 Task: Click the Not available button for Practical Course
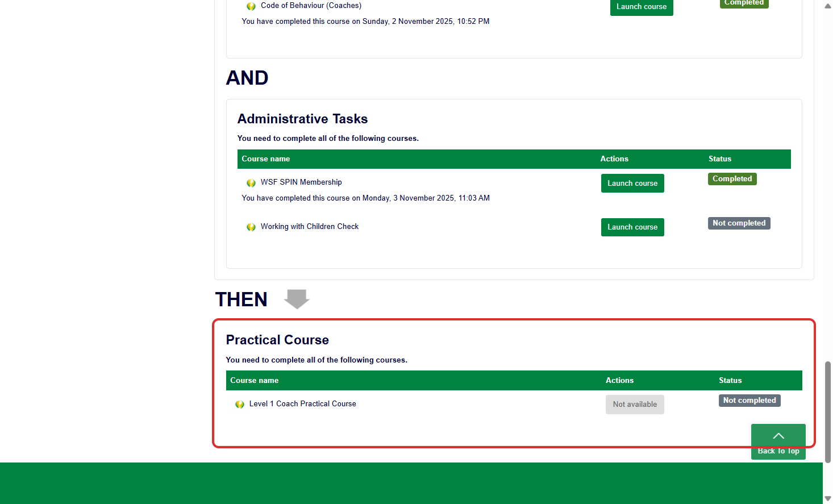(635, 405)
